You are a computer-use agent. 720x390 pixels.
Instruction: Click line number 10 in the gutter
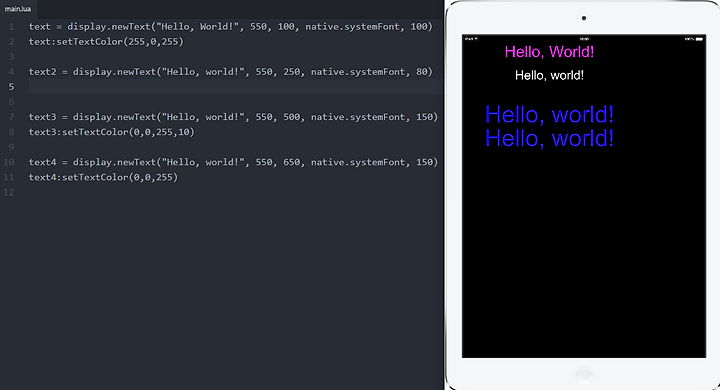point(9,162)
